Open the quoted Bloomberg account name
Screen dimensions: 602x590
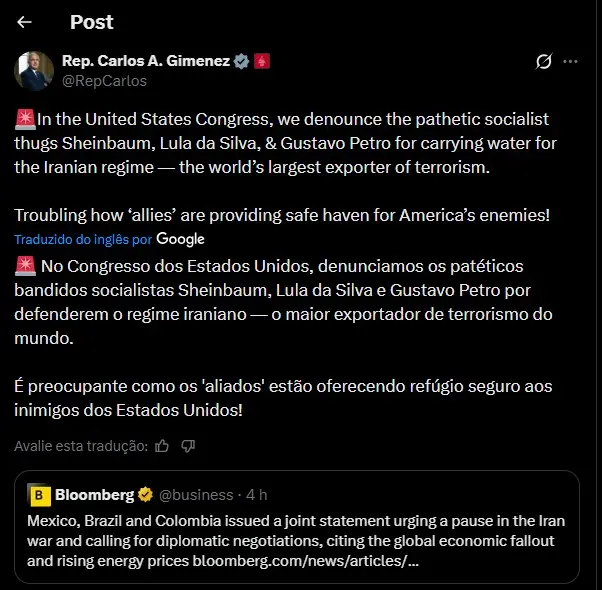point(95,495)
